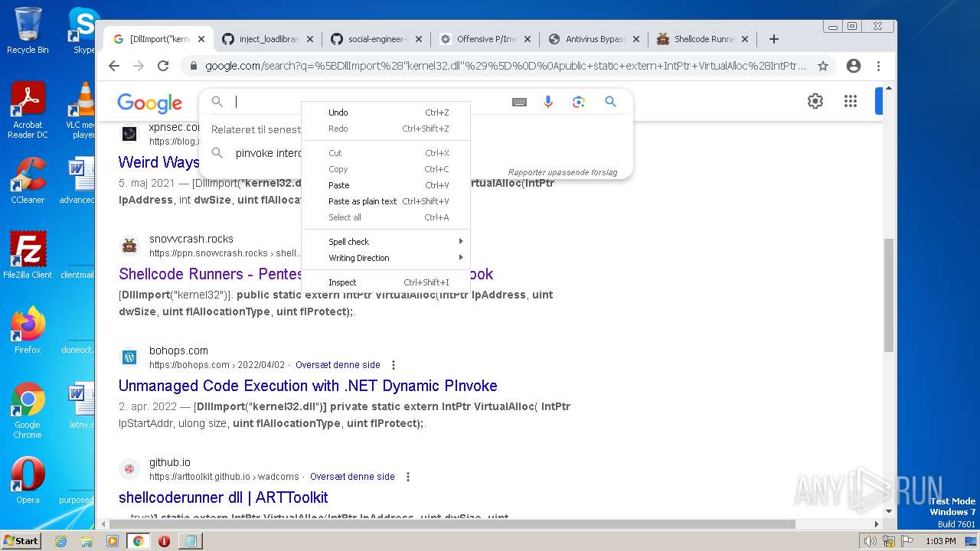Click the Internet Explorer taskbar icon
This screenshot has width=980, height=551.
click(x=60, y=541)
